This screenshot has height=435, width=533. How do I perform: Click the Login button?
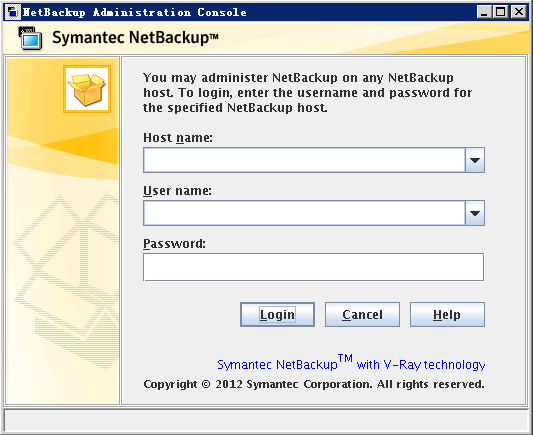point(277,314)
